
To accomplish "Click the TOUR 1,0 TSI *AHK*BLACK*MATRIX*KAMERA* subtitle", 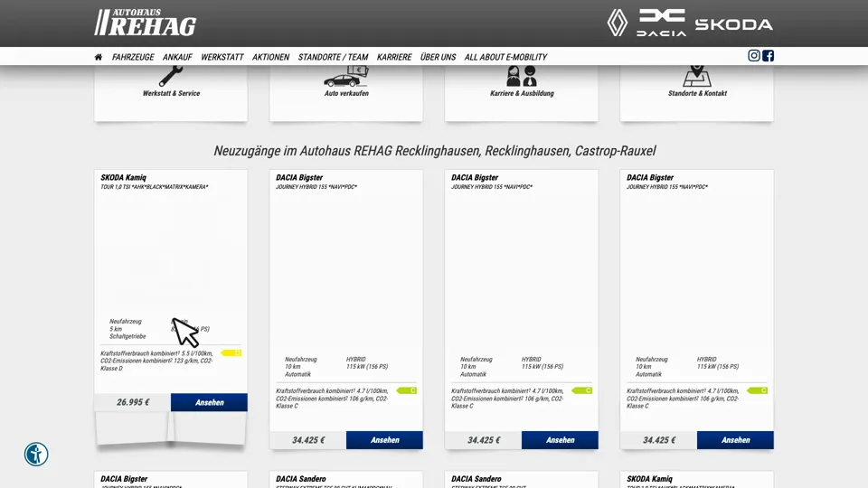I will [155, 187].
